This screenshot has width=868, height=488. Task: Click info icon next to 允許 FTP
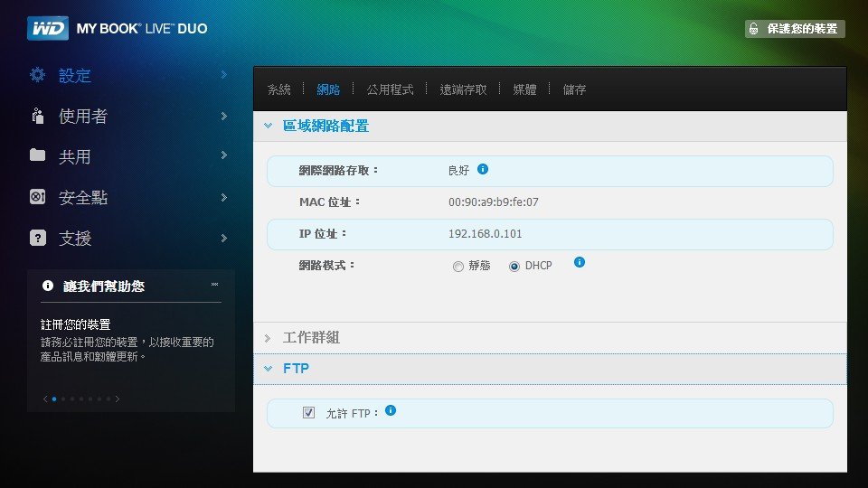(x=391, y=410)
